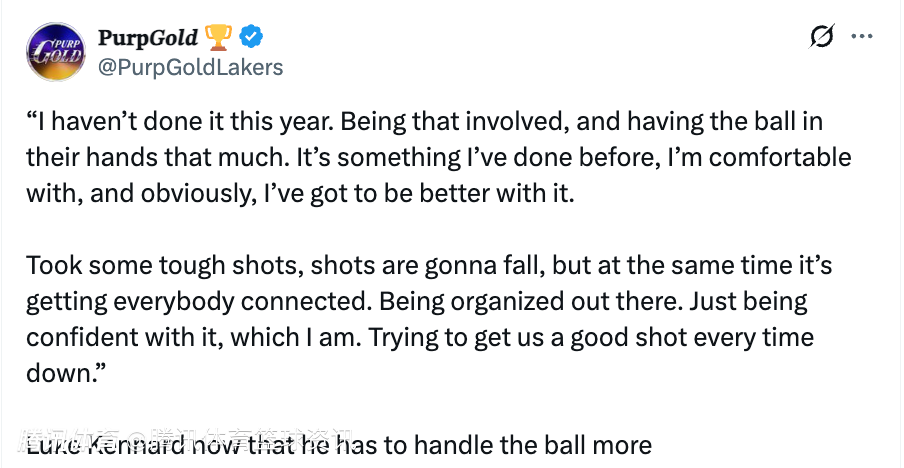Viewport: 904px width, 468px height.
Task: Select the line starting "with, and obviously"
Action: 300,192
